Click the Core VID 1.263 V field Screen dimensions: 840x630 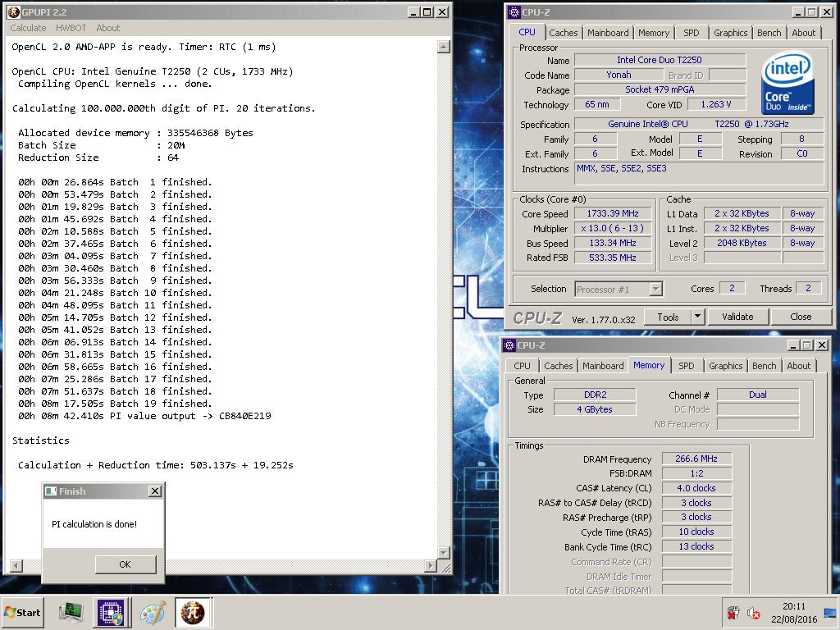(716, 104)
